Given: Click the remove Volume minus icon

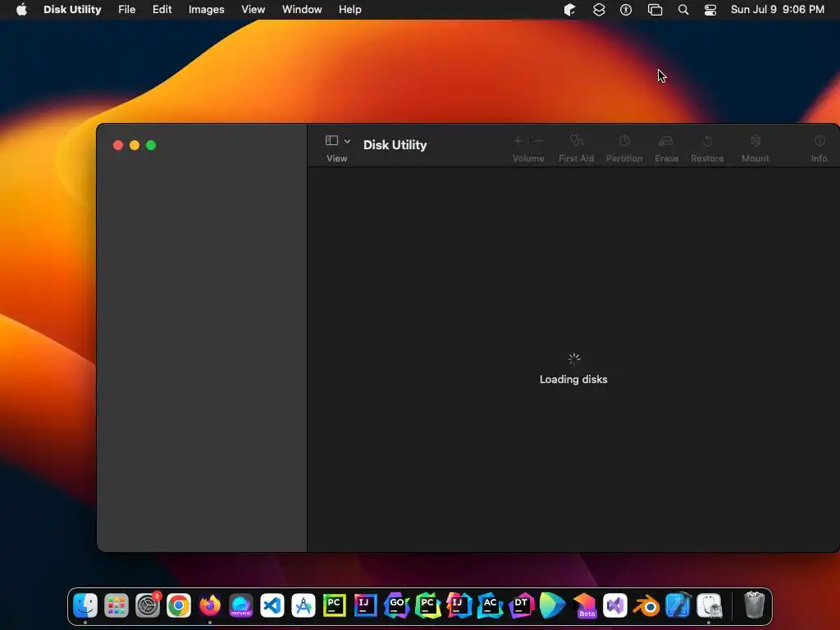Looking at the screenshot, I should coord(538,140).
